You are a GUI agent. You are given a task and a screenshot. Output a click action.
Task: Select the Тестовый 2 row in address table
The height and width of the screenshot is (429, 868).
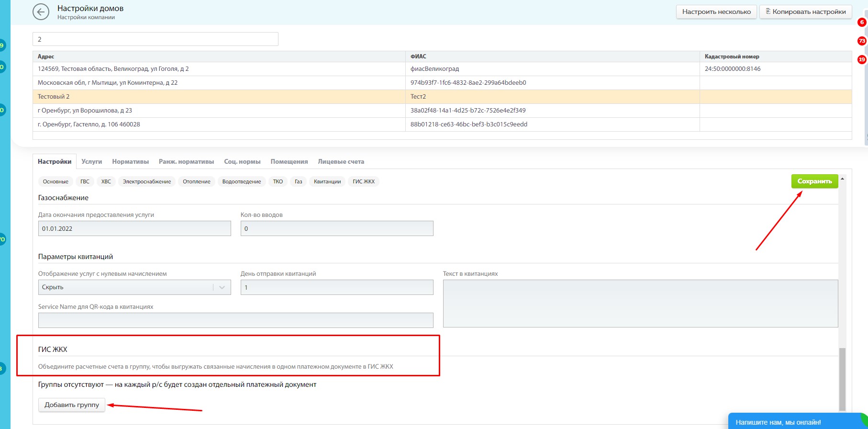[x=220, y=97]
